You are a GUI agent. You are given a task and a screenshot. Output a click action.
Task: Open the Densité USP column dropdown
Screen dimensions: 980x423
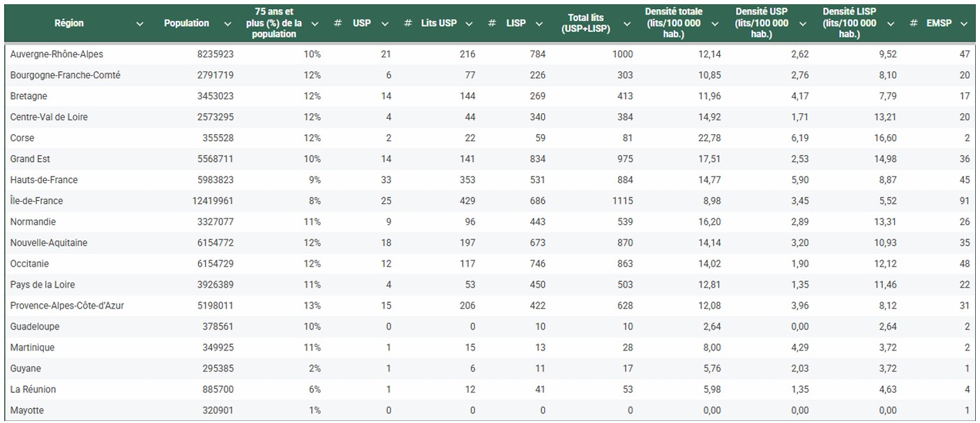(x=802, y=24)
